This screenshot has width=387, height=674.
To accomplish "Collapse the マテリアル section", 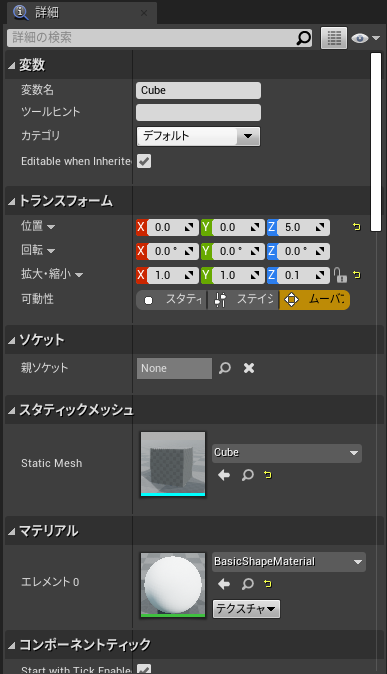I will point(12,532).
